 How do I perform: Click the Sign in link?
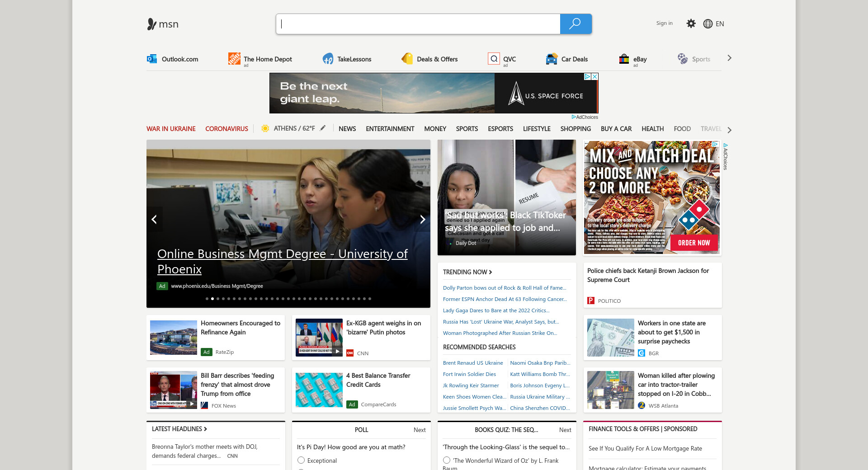click(x=664, y=23)
